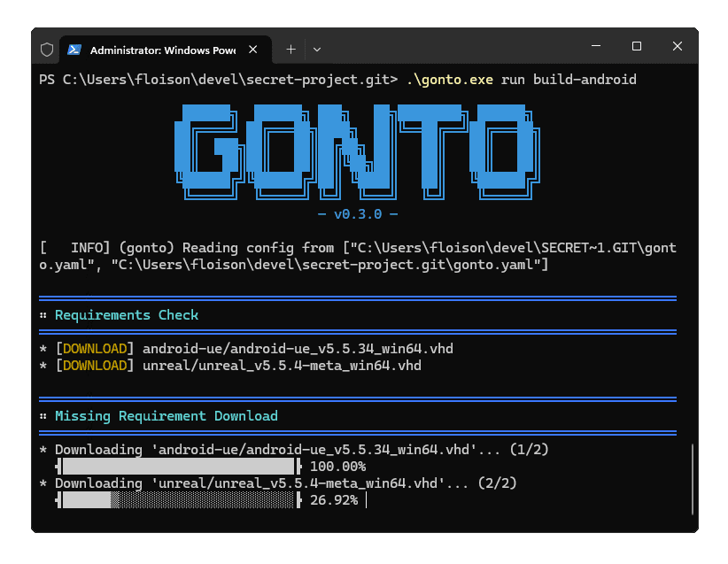Click the PowerShell icon on the active tab
The width and height of the screenshot is (728, 564).
pyautogui.click(x=76, y=49)
